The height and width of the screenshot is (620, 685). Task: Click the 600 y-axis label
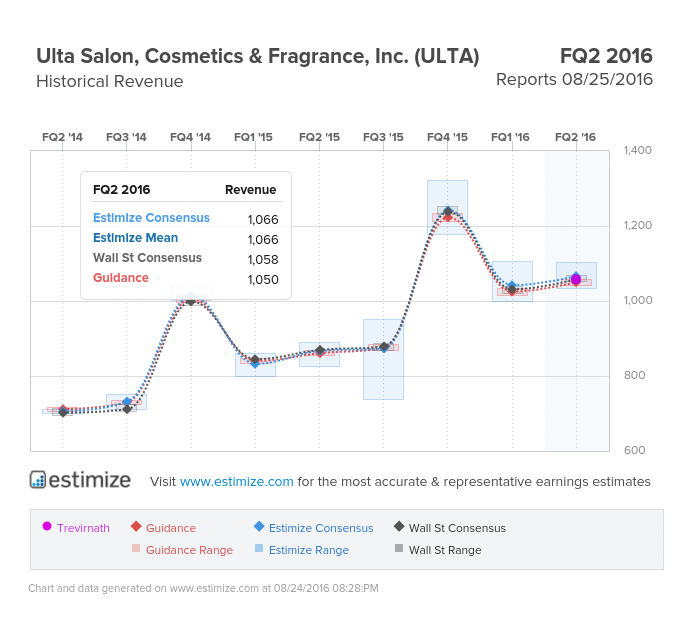point(634,450)
